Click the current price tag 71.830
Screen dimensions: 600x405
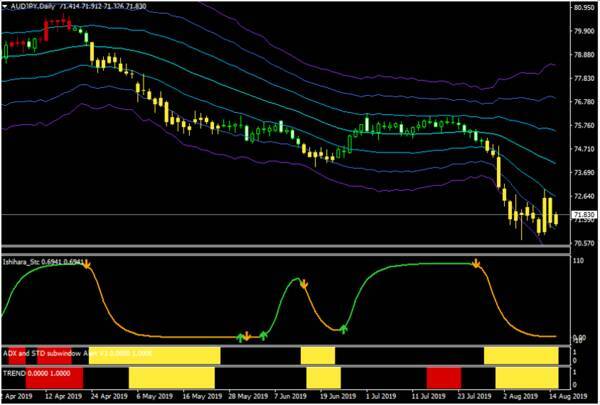click(583, 215)
